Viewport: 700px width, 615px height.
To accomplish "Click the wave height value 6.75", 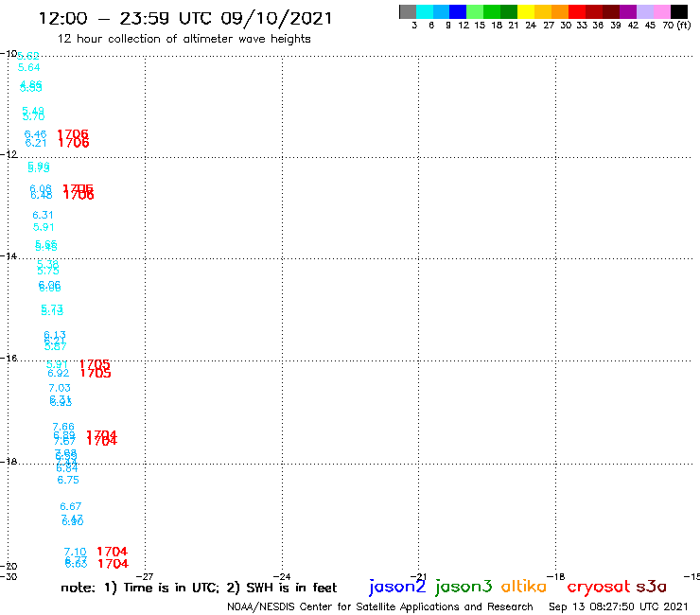I will click(x=68, y=480).
